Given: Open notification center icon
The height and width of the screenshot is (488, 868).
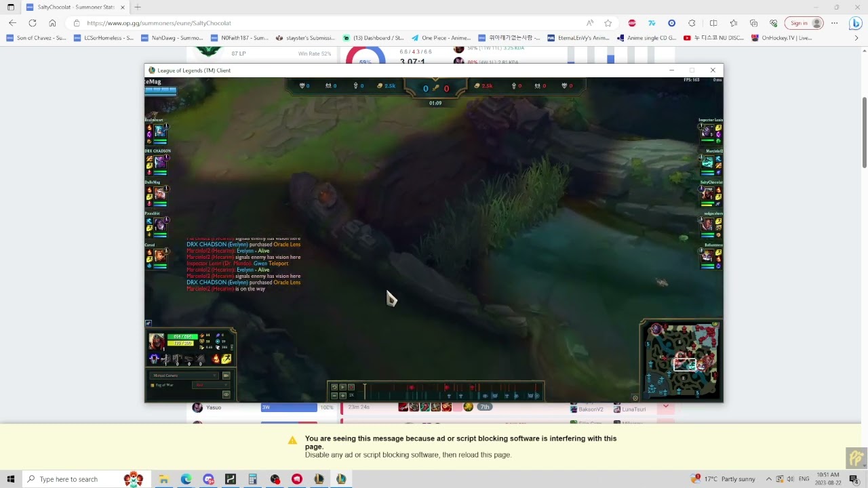Looking at the screenshot, I should [x=854, y=479].
